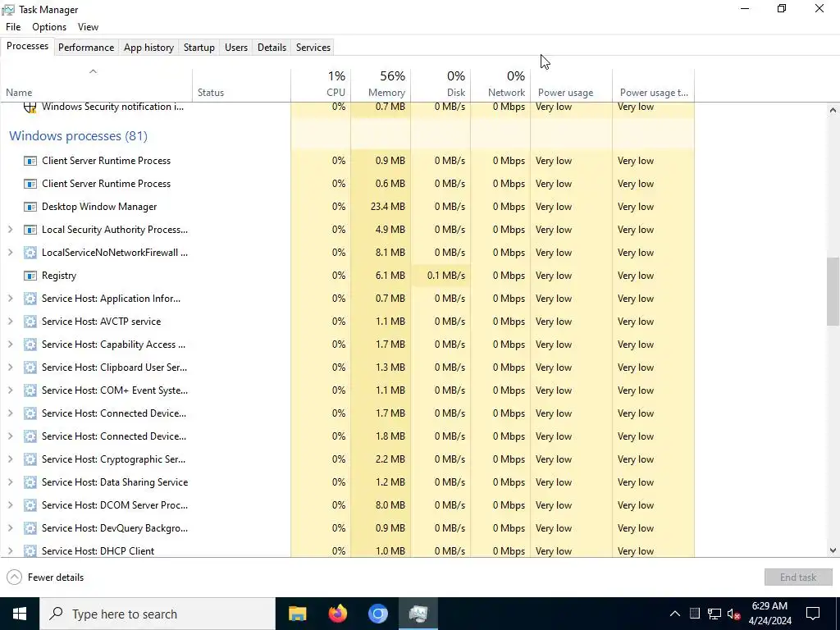This screenshot has height=630, width=840.
Task: Select the Windows processes (81) group header
Action: coord(78,136)
